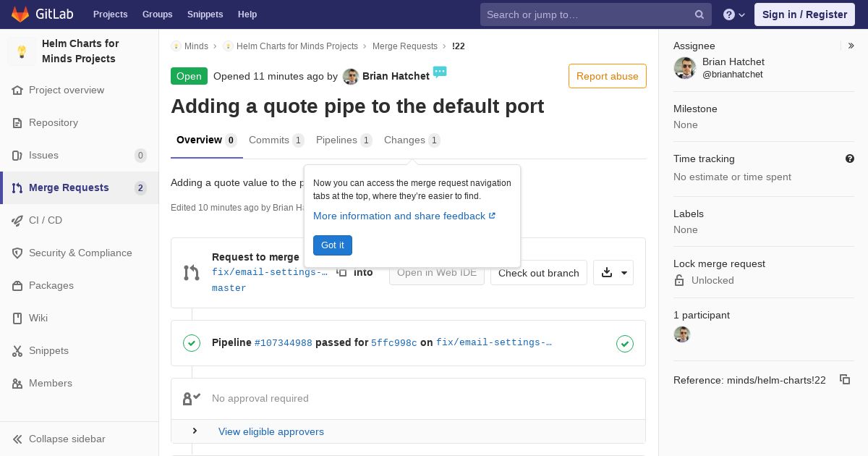
Task: Open the Snippets navbar item
Action: point(205,14)
